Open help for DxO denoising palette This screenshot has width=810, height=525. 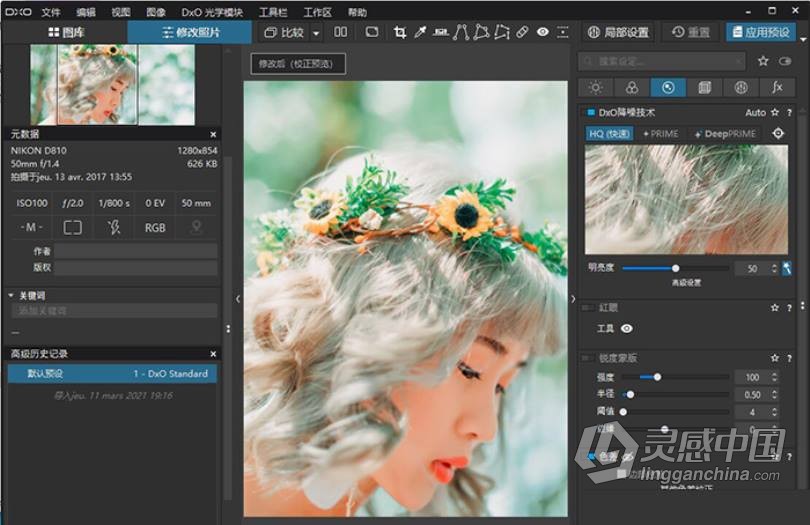[789, 113]
